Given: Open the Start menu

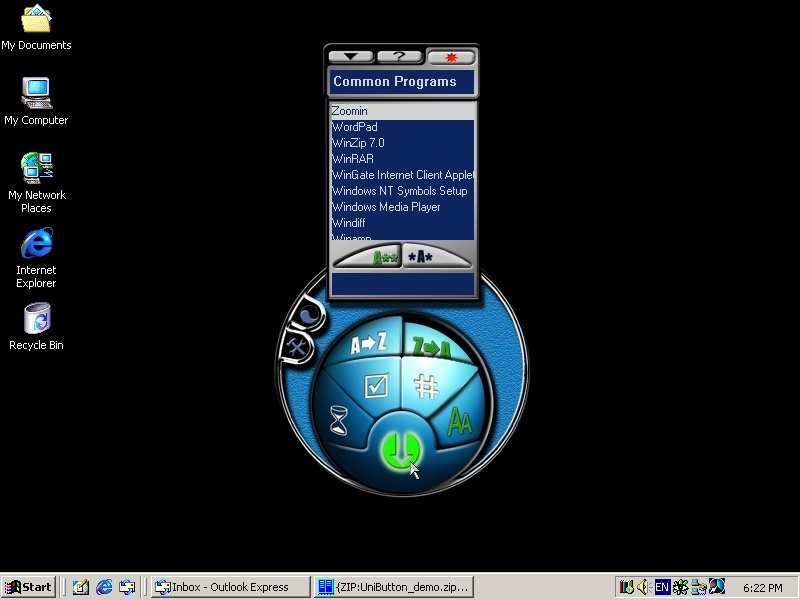Looking at the screenshot, I should click(x=29, y=587).
